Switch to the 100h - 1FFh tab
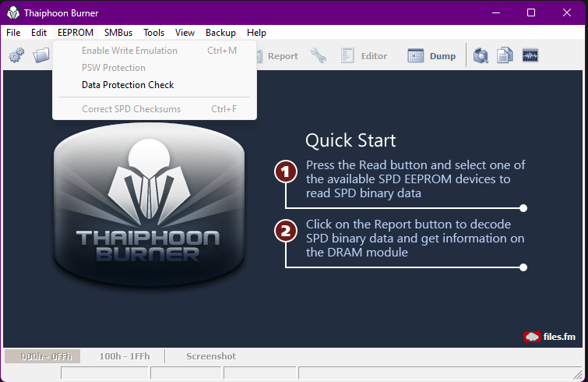Viewport: 588px width, 382px height. 125,356
